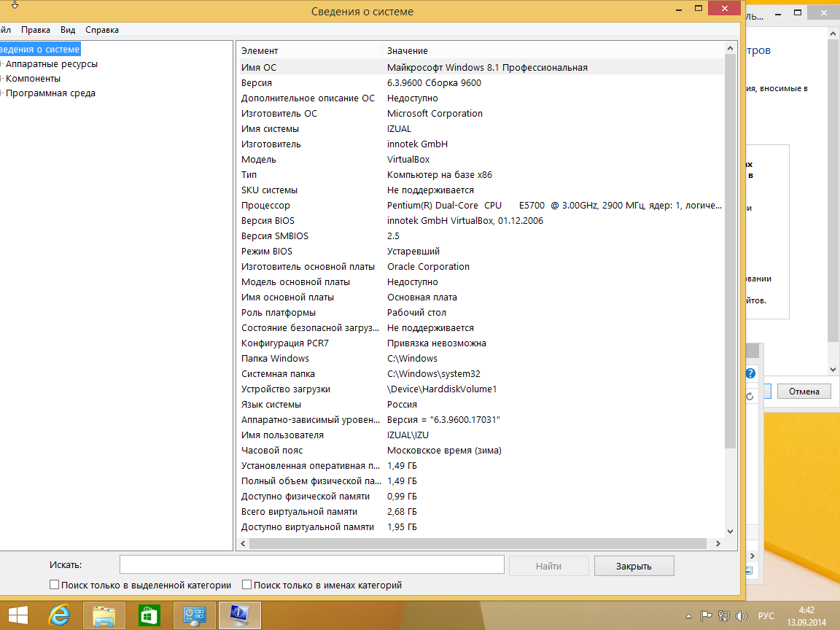Show hidden tray icons arrow
This screenshot has height=630, width=840.
(x=688, y=616)
